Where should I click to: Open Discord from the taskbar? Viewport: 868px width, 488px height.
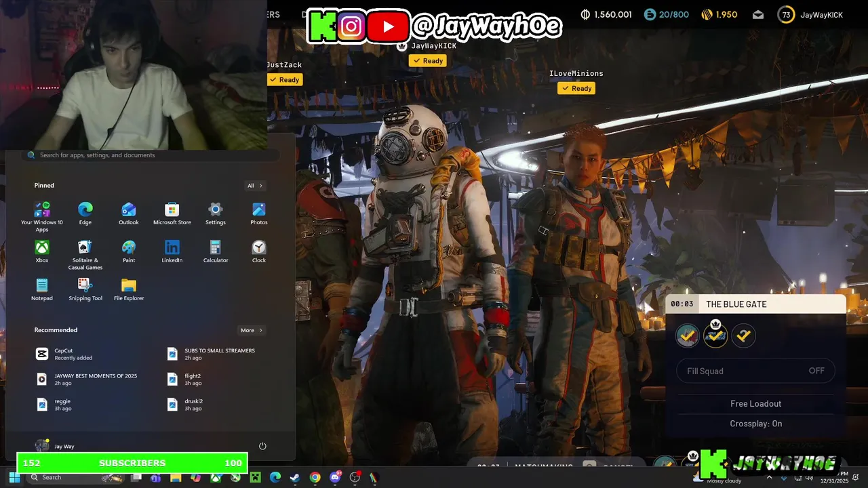pos(335,477)
